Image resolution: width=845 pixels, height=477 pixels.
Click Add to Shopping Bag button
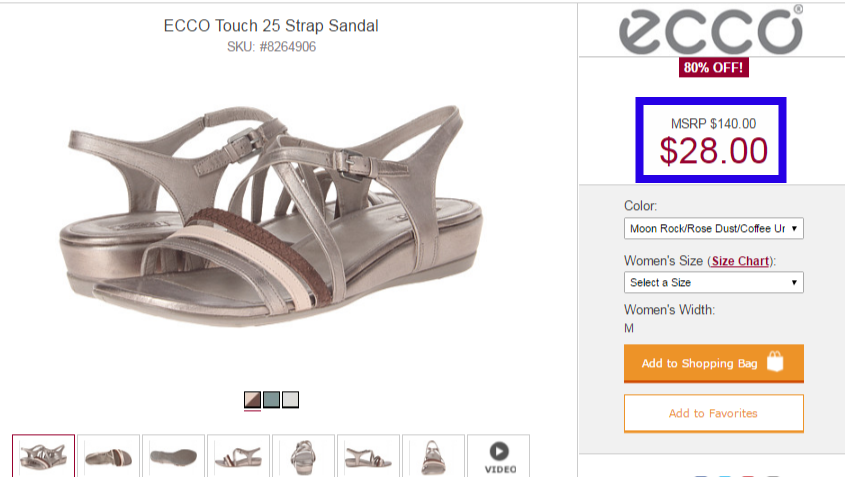coord(700,363)
